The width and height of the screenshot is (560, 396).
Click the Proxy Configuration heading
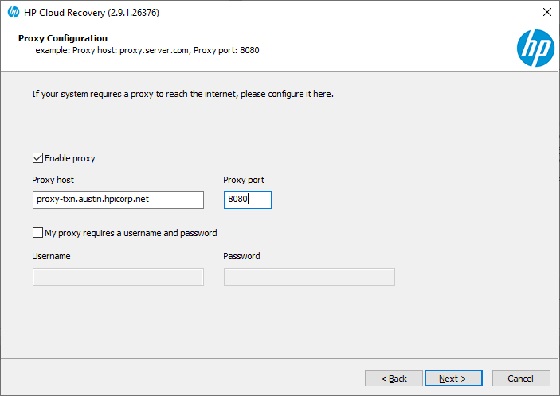click(x=63, y=38)
